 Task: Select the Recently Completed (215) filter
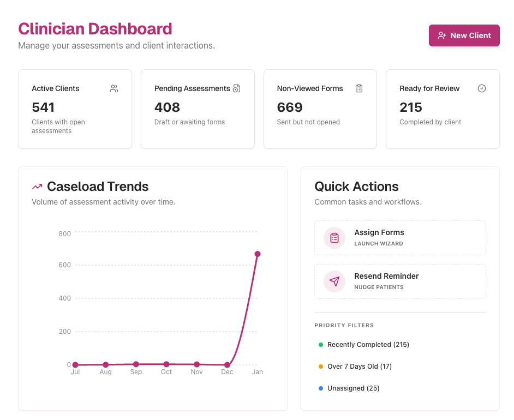[368, 345]
